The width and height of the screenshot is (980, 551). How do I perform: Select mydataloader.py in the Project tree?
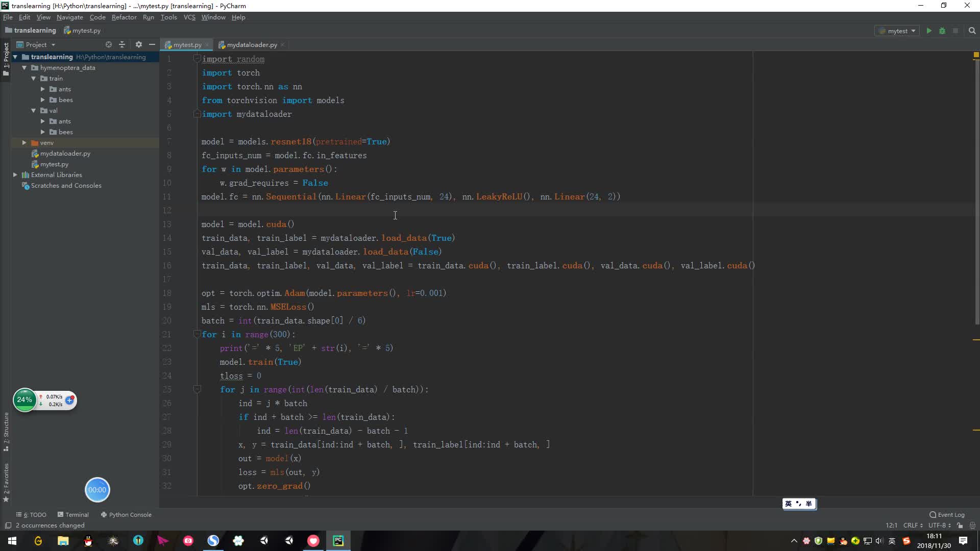point(65,153)
